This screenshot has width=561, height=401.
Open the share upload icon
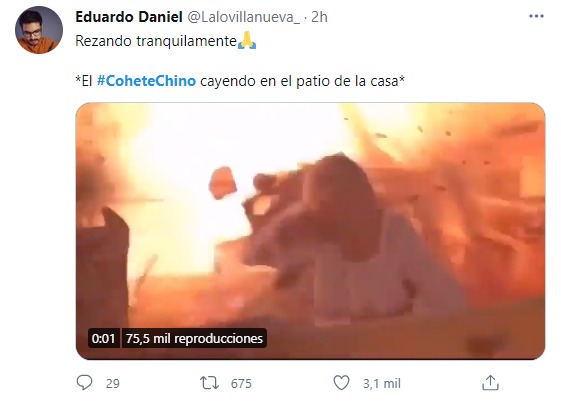pos(490,383)
